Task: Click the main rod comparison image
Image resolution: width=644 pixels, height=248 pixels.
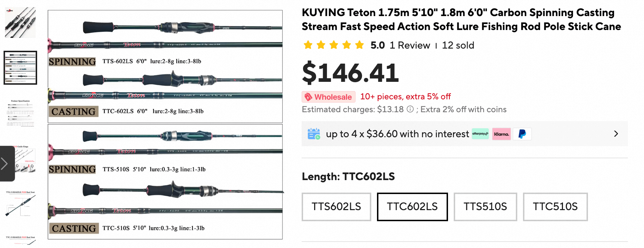Action: 165,124
